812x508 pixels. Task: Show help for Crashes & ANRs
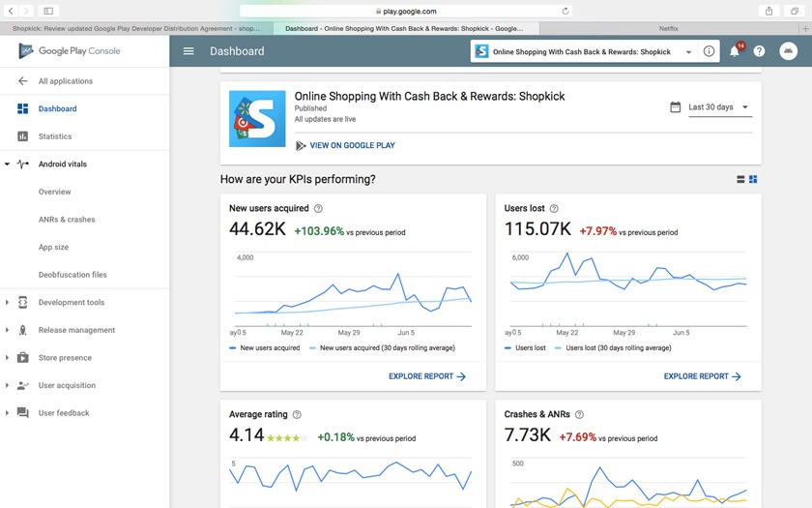pyautogui.click(x=579, y=415)
